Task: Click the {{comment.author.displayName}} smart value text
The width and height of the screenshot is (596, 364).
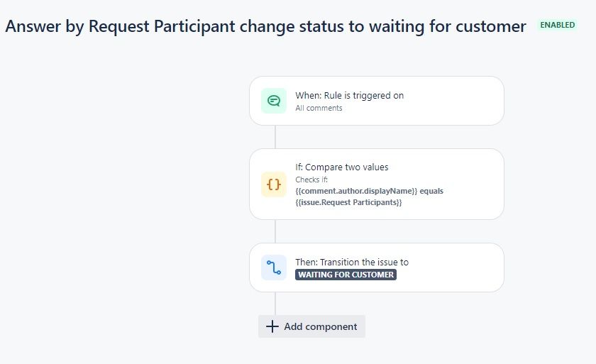Action: [356, 191]
